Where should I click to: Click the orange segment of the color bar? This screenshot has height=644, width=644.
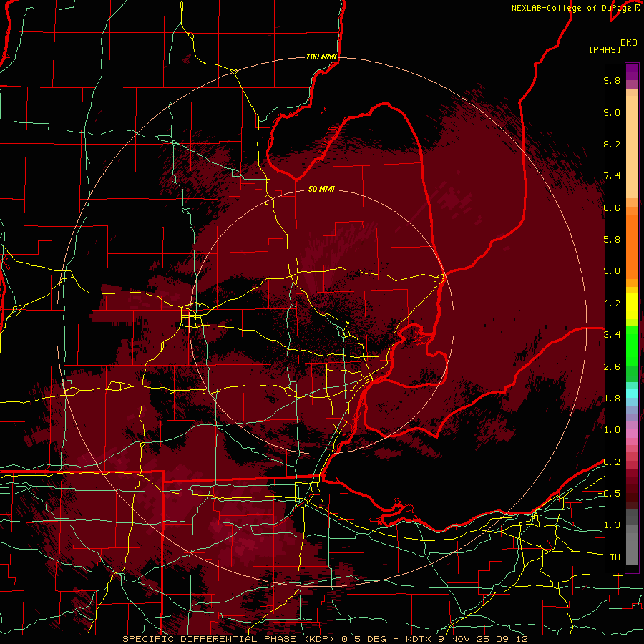[632, 246]
